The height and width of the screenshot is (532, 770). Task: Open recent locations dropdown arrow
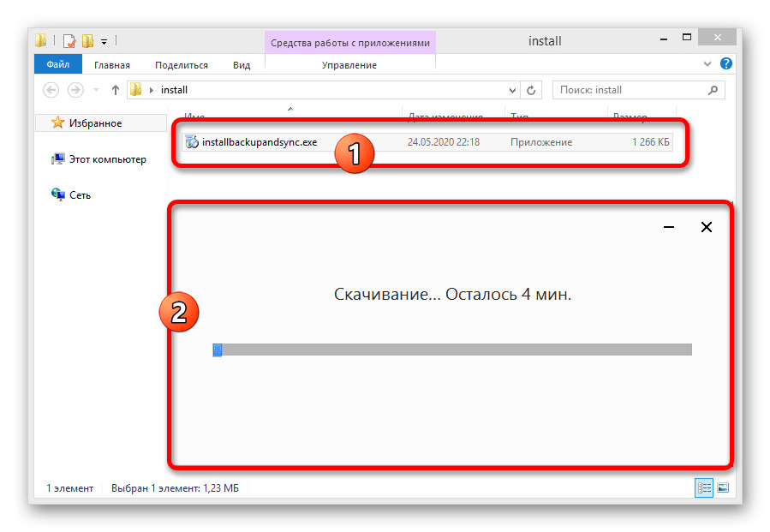[x=95, y=90]
